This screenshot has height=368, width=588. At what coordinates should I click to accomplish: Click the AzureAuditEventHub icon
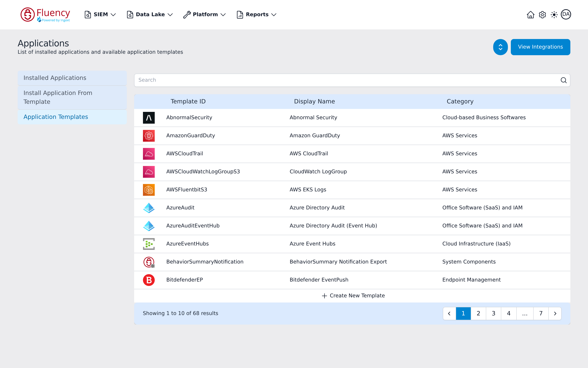[149, 226]
